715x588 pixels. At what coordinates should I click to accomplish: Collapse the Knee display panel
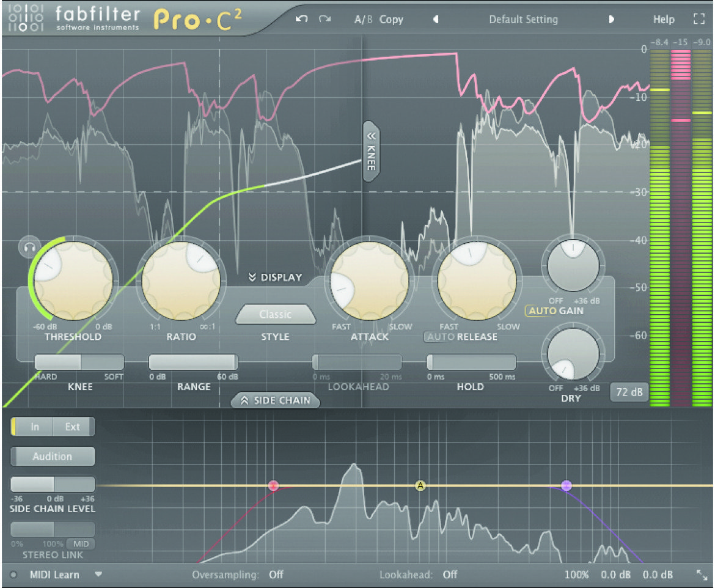point(371,152)
